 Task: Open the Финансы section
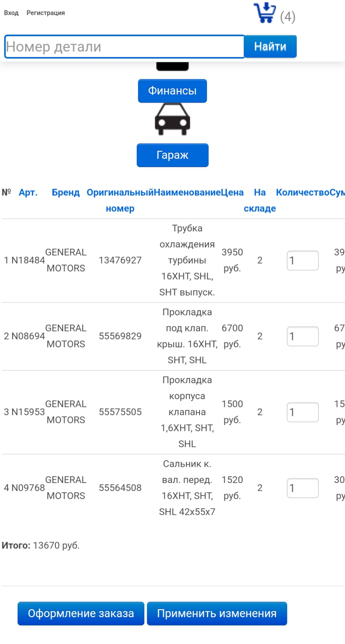172,91
